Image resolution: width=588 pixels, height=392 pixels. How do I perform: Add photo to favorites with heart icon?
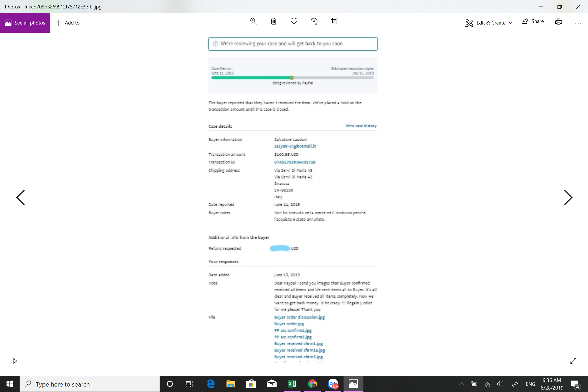294,22
